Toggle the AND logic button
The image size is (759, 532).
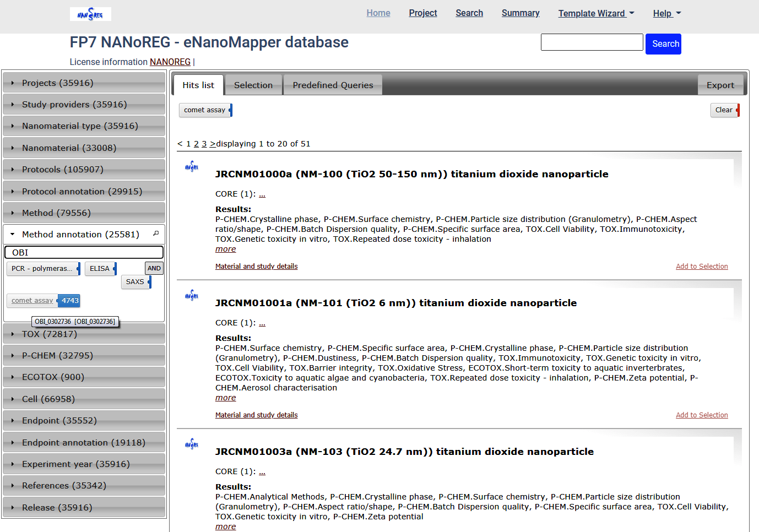tap(154, 268)
